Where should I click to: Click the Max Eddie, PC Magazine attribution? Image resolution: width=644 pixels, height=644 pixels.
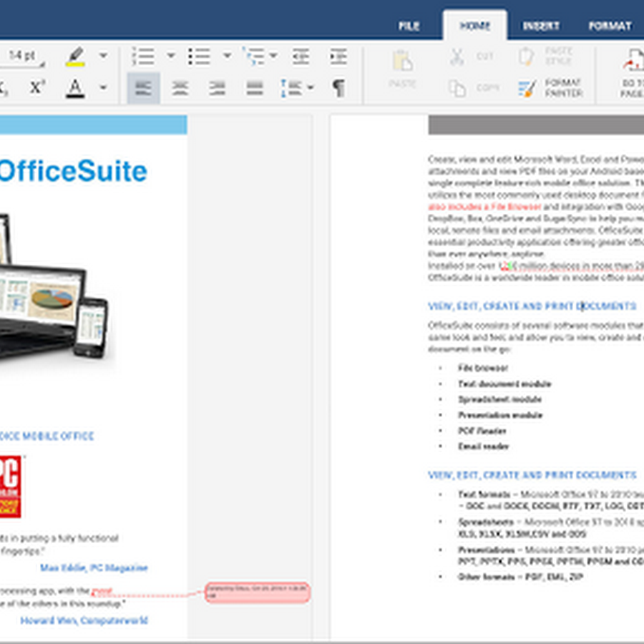pos(94,567)
